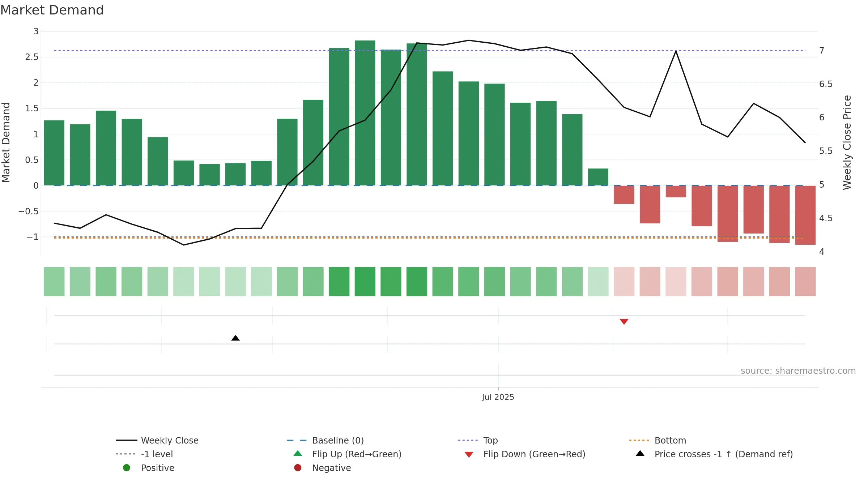Click the first red bar after flip down

click(x=624, y=195)
